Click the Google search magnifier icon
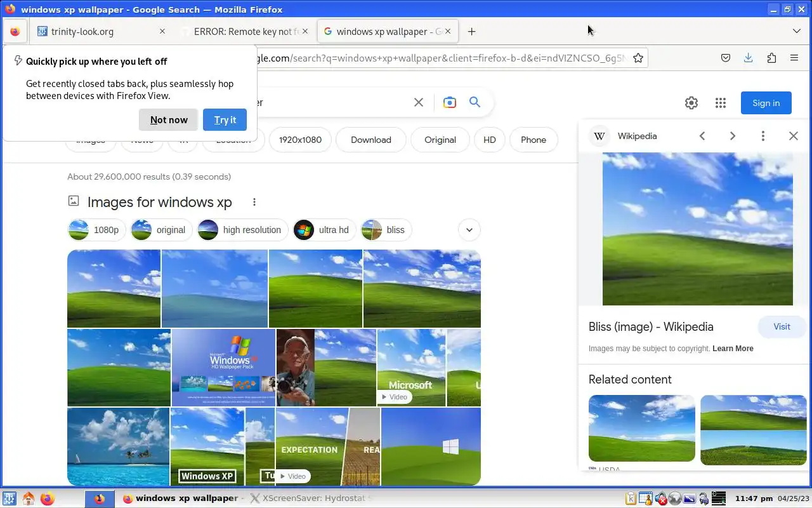The image size is (812, 508). pyautogui.click(x=475, y=102)
